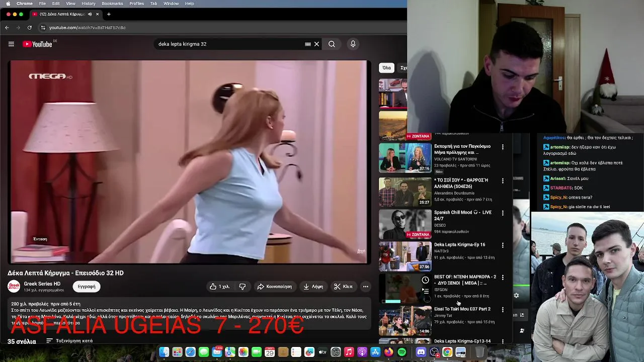Go back with Chrome back arrow
The width and height of the screenshot is (644, 362).
pyautogui.click(x=7, y=28)
